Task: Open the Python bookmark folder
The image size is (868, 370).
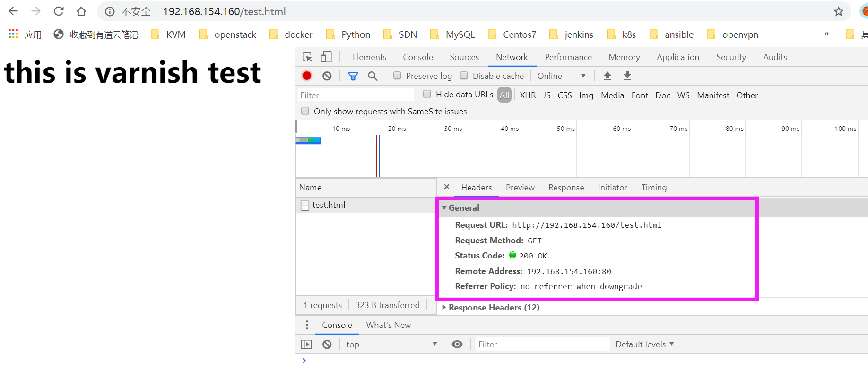Action: [348, 34]
